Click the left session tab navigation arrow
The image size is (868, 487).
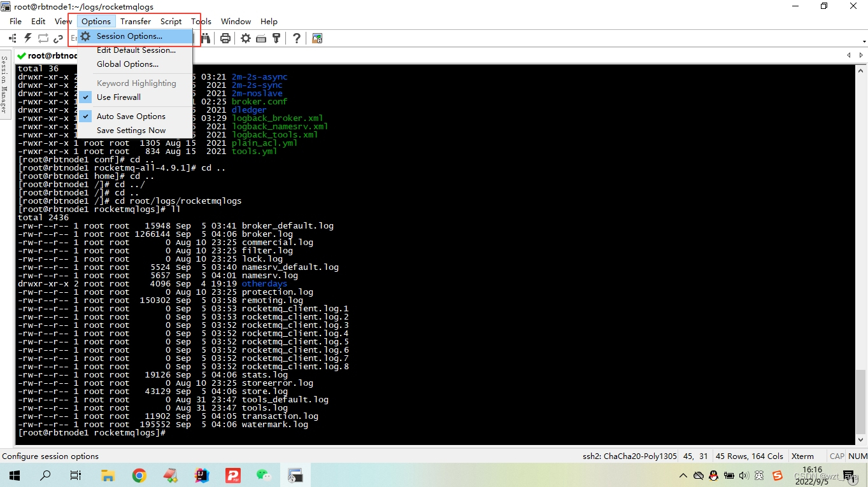click(848, 55)
